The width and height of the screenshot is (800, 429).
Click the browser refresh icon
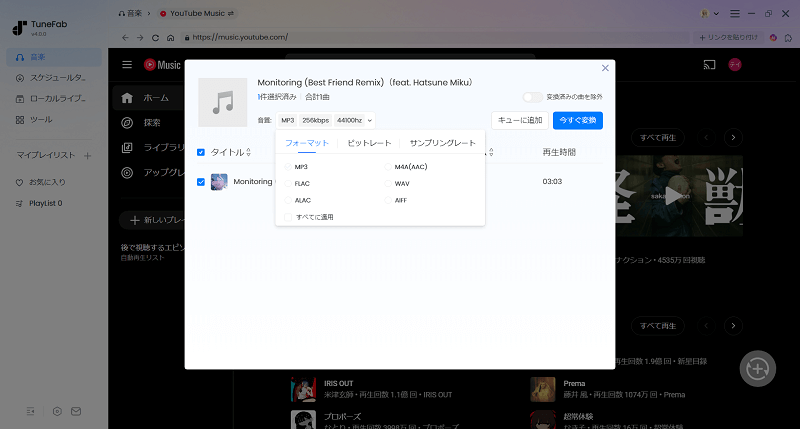[x=156, y=37]
